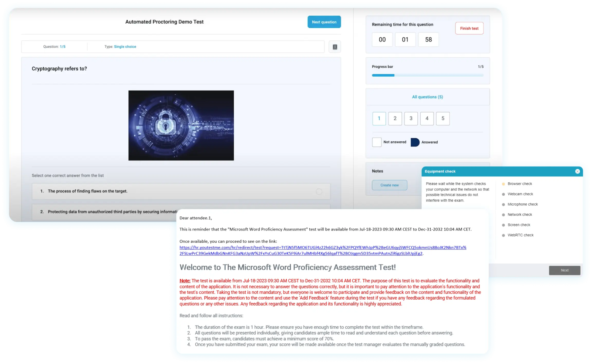This screenshot has width=592, height=364.
Task: Click the Microphone check status indicator
Action: [503, 205]
